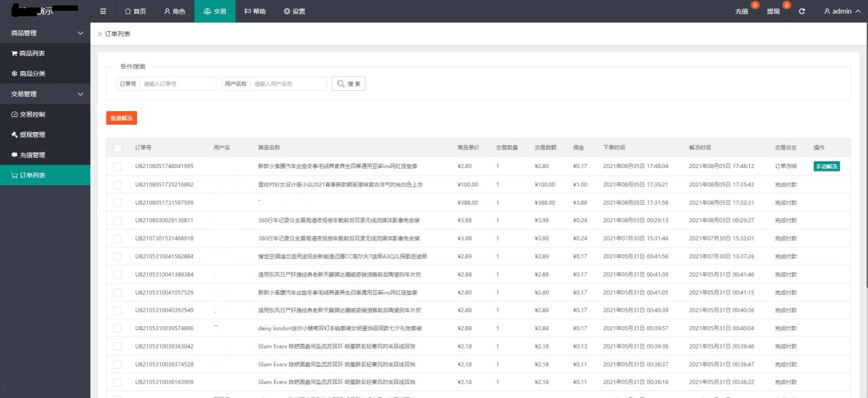Click the 交易状态 column header
Image resolution: width=868 pixels, height=398 pixels.
[786, 148]
